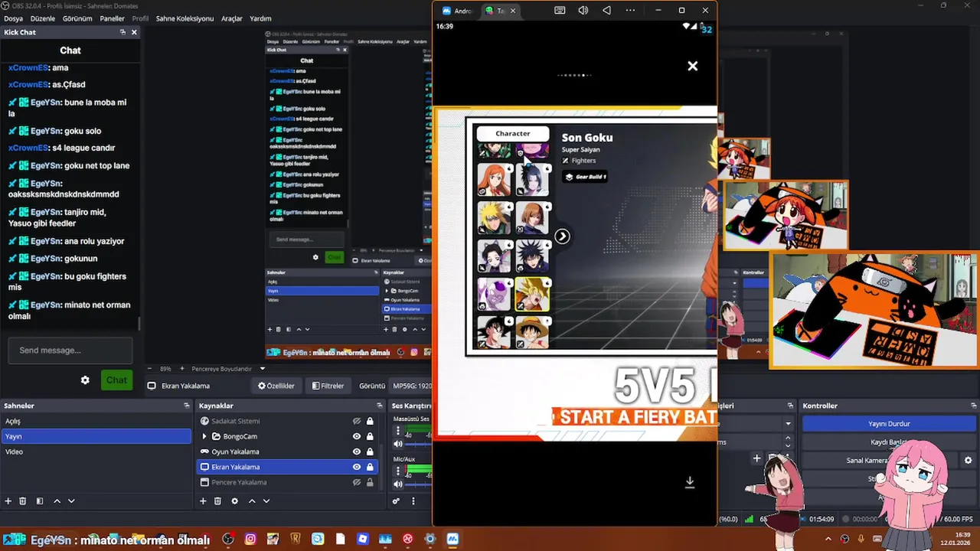
Task: Show hidden system tray icons
Action: [828, 539]
